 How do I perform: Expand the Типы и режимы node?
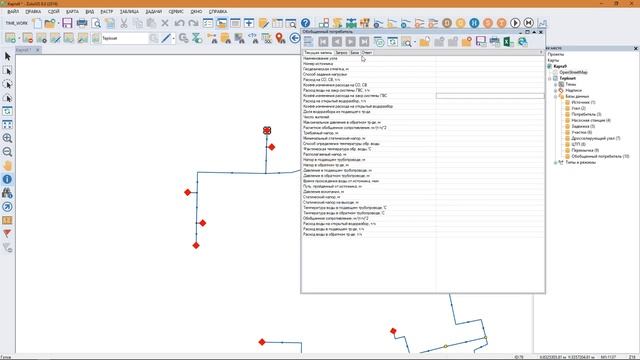point(555,162)
